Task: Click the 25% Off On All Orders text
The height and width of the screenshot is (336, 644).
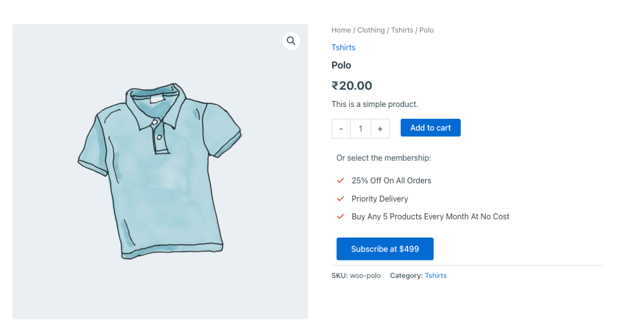Action: pos(391,181)
